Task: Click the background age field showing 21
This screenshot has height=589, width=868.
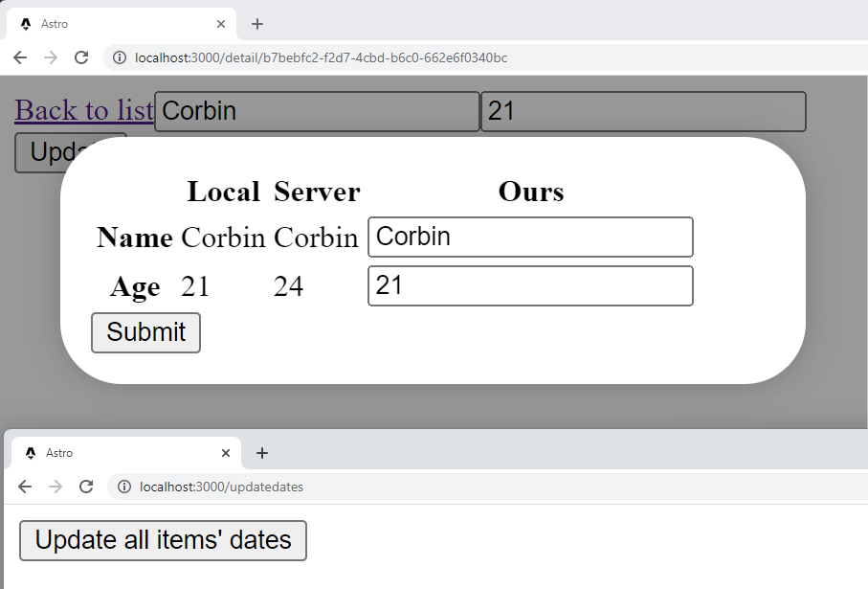Action: pos(643,111)
